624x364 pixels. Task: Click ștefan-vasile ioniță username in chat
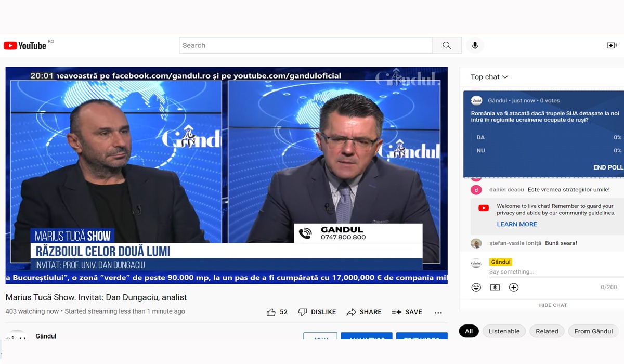coord(515,243)
